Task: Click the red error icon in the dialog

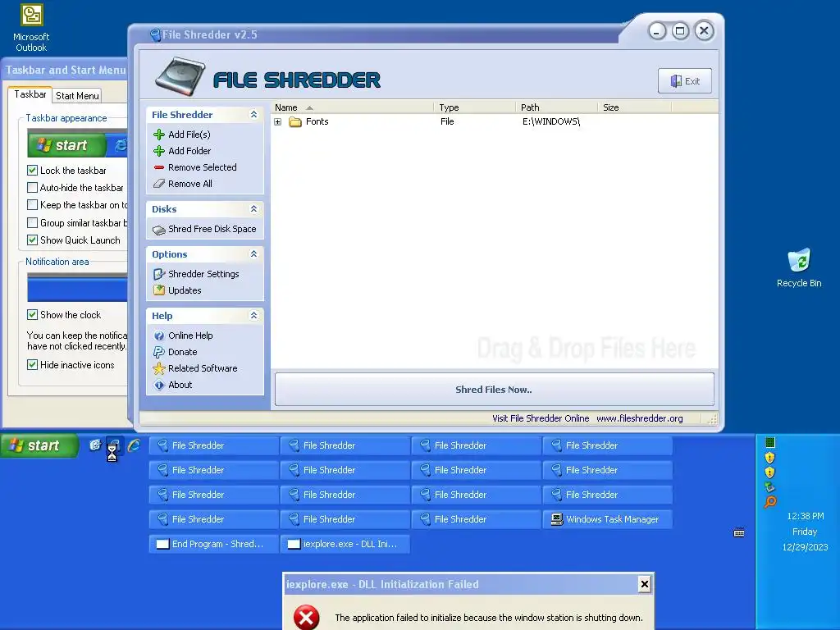Action: coord(307,618)
